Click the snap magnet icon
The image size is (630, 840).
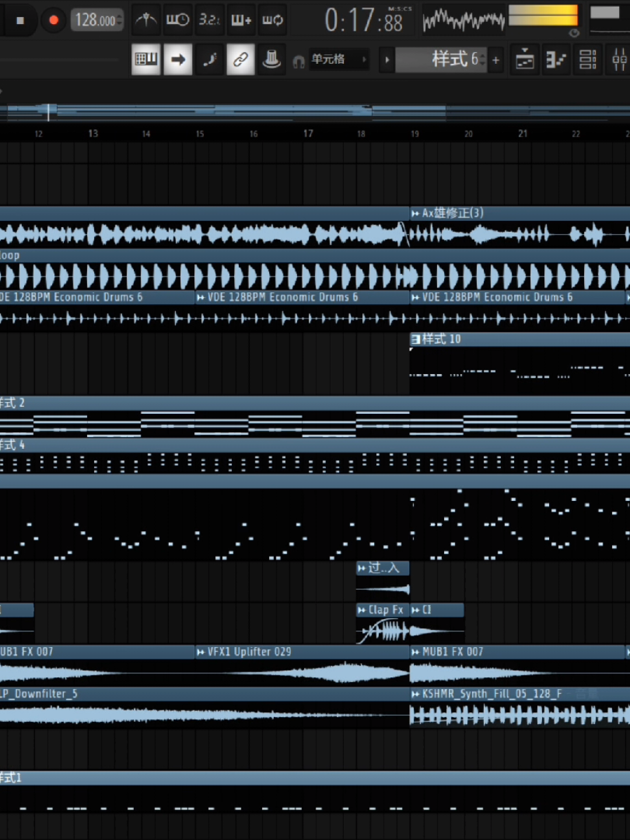click(x=299, y=61)
